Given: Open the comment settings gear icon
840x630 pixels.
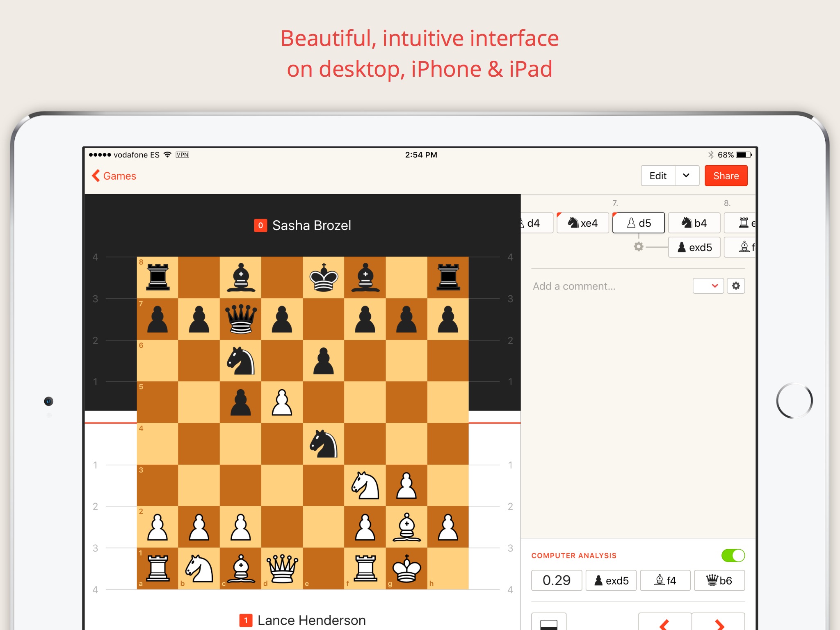Looking at the screenshot, I should (x=736, y=286).
